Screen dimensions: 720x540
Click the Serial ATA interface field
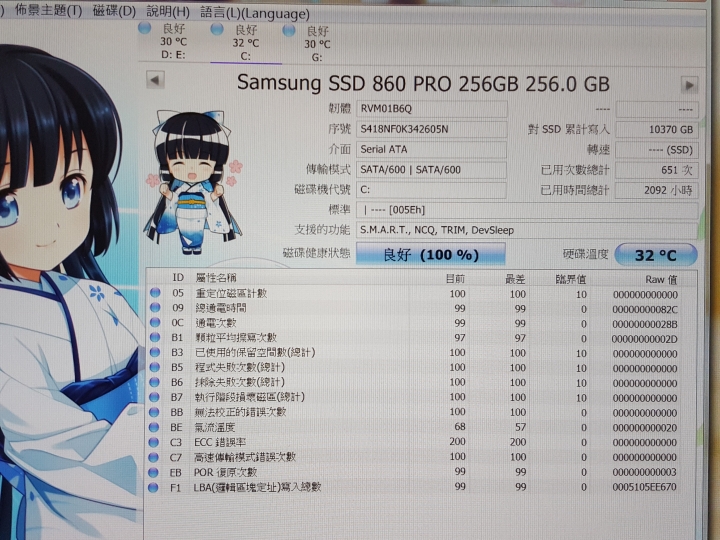pos(432,149)
